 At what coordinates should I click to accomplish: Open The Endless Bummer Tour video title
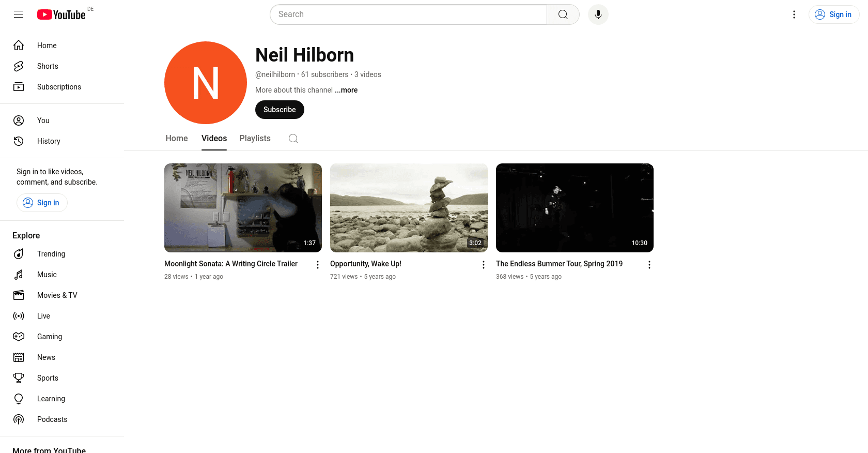point(559,264)
